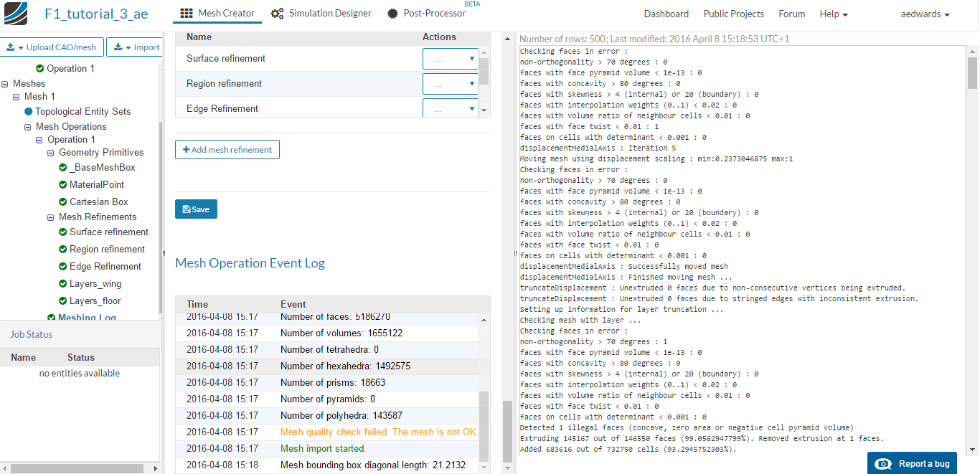Collapse the Meshes tree node
The height and width of the screenshot is (474, 980).
pos(5,84)
